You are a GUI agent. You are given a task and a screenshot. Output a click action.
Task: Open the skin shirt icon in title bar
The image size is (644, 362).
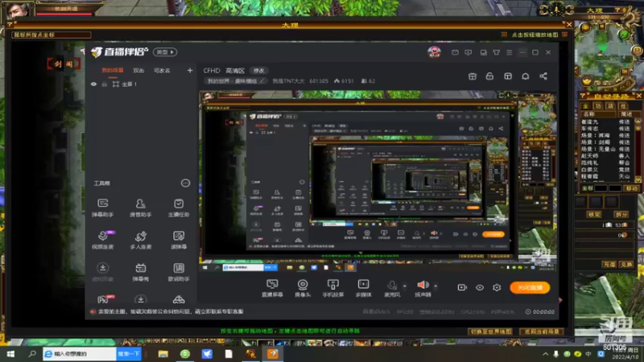(497, 52)
